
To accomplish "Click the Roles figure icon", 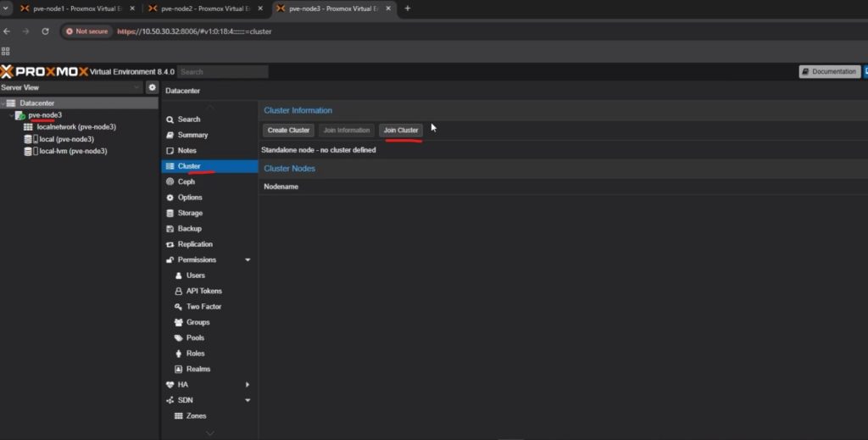I will point(178,354).
